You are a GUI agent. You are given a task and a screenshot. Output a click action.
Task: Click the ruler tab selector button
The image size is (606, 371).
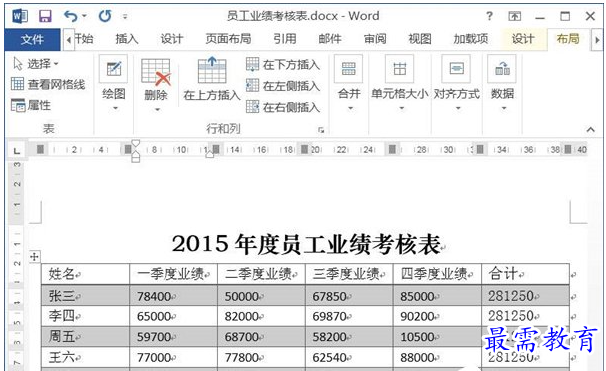coord(17,150)
